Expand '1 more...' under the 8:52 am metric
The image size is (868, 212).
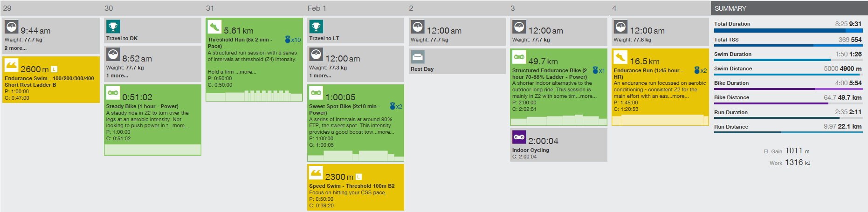(x=117, y=75)
